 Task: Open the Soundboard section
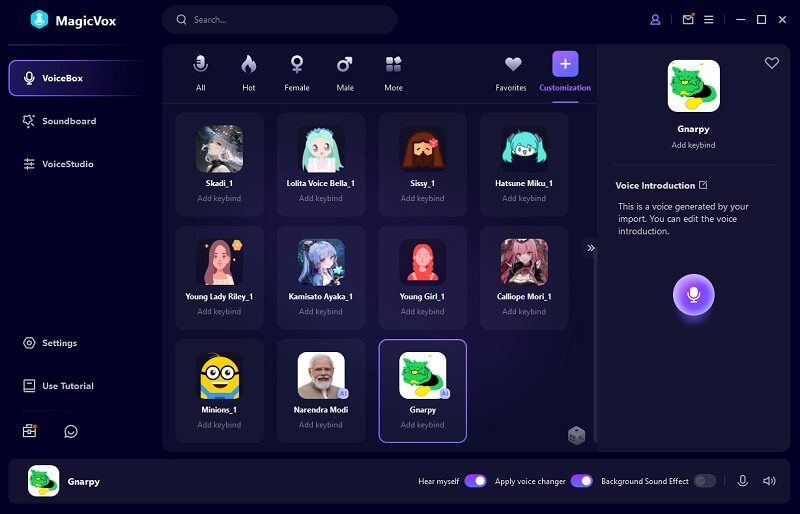coord(68,121)
